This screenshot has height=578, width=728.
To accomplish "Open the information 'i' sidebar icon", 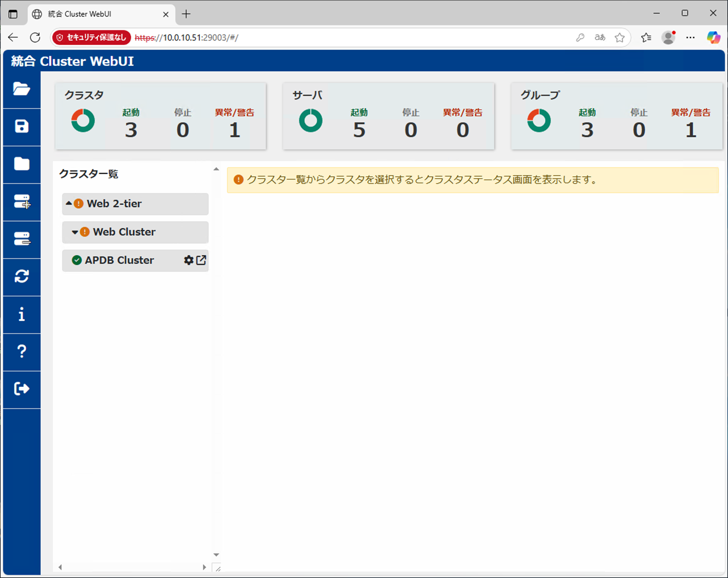I will (x=22, y=314).
